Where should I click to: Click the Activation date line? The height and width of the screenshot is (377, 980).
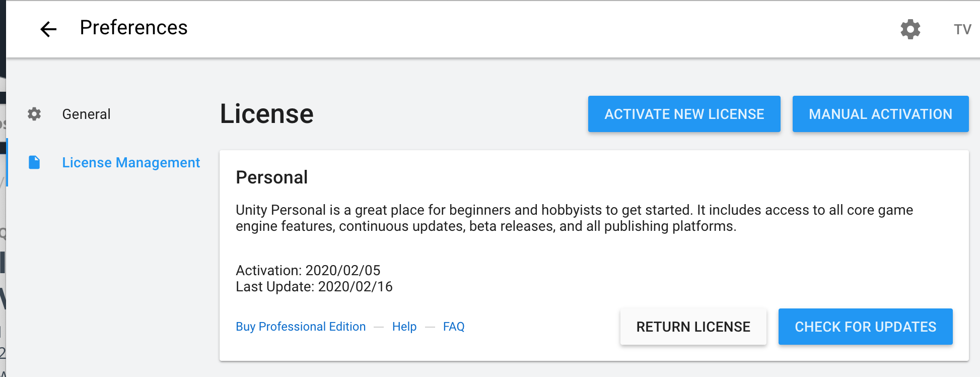308,270
